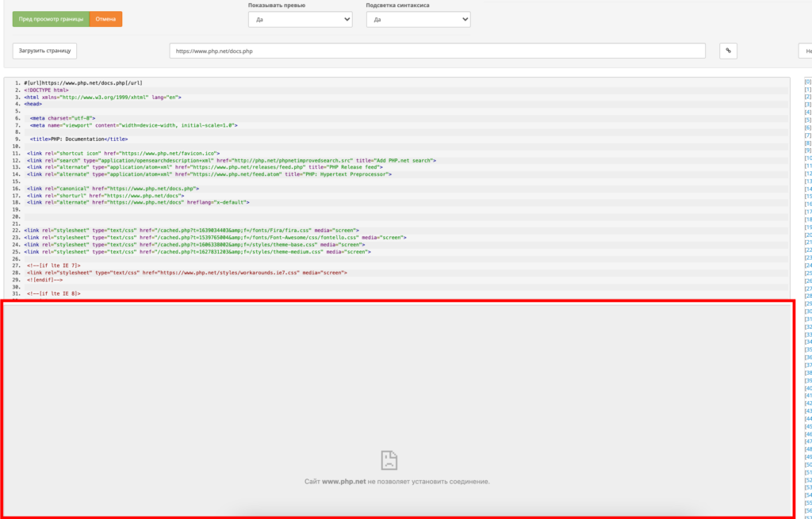Image resolution: width=812 pixels, height=519 pixels.
Task: Click the canonical link code line
Action: click(113, 189)
